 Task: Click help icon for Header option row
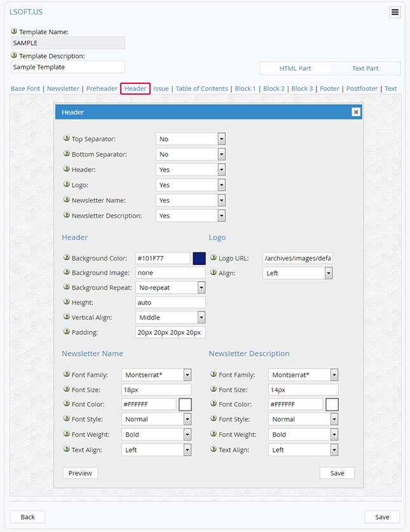67,168
